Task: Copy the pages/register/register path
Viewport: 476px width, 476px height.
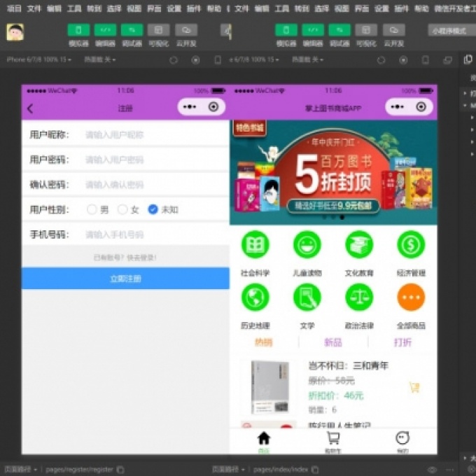Action: [120, 470]
